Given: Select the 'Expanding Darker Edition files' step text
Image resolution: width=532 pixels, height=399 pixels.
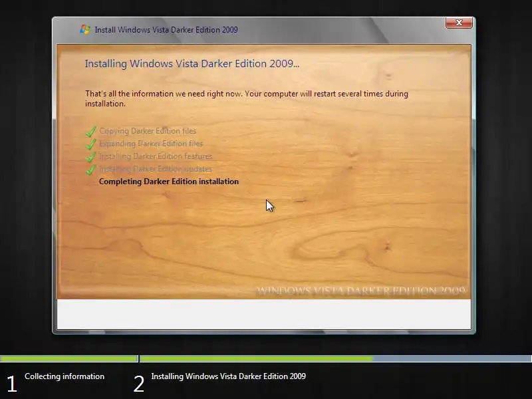Looking at the screenshot, I should tap(151, 144).
